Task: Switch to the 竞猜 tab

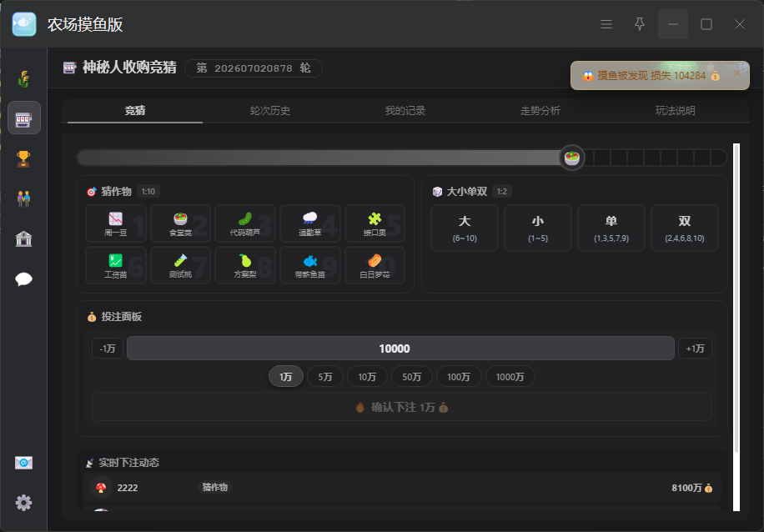Action: [x=135, y=111]
